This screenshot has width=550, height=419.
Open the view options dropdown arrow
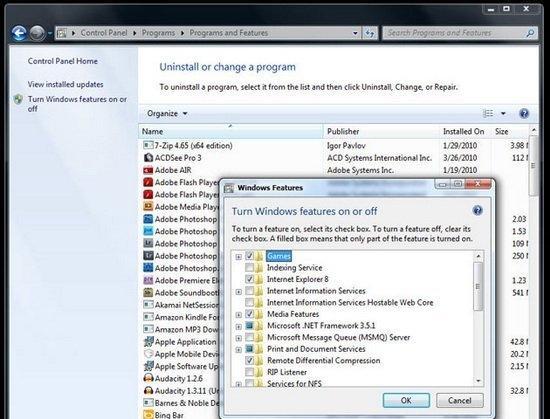(x=503, y=113)
